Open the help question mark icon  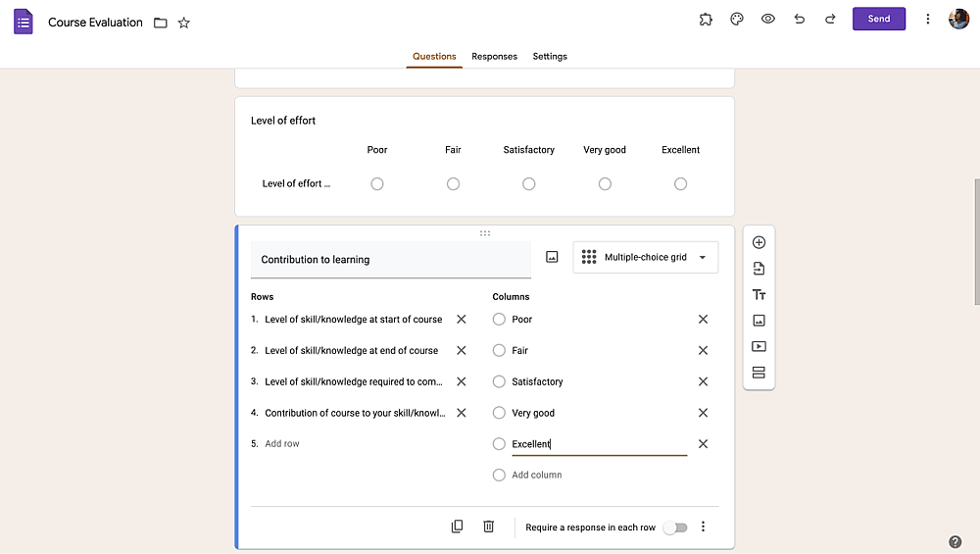click(955, 541)
